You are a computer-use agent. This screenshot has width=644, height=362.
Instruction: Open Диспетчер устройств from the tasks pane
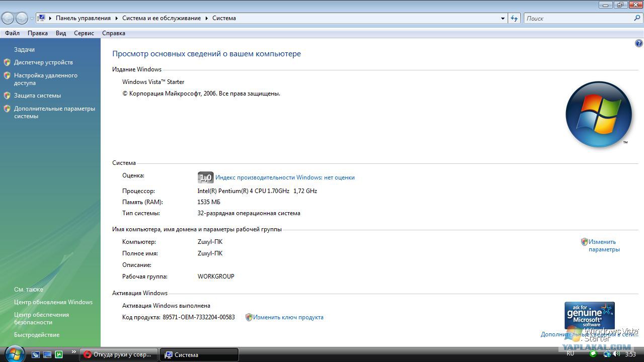(x=43, y=62)
